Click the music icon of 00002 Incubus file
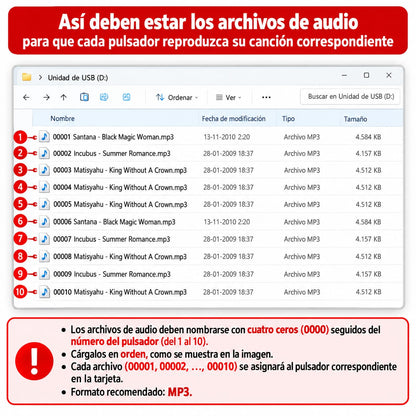The width and height of the screenshot is (416, 416). (x=44, y=153)
